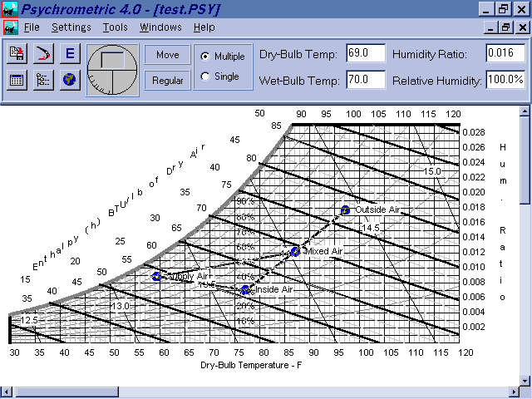Click the '13.0' specific volume label
The image size is (532, 399).
[x=121, y=306]
